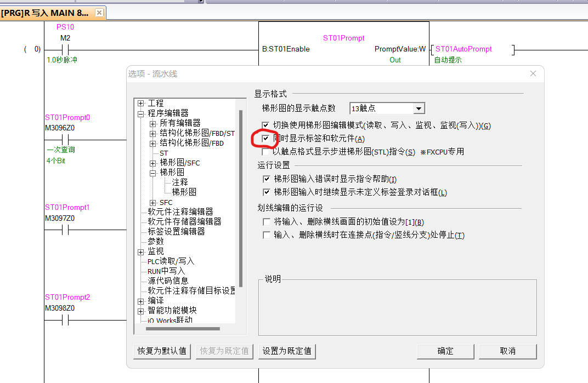Enable 以触点格式显示步进梯形图(STL)指令 checkbox
Viewport: 588px width, 383px height.
[266, 152]
